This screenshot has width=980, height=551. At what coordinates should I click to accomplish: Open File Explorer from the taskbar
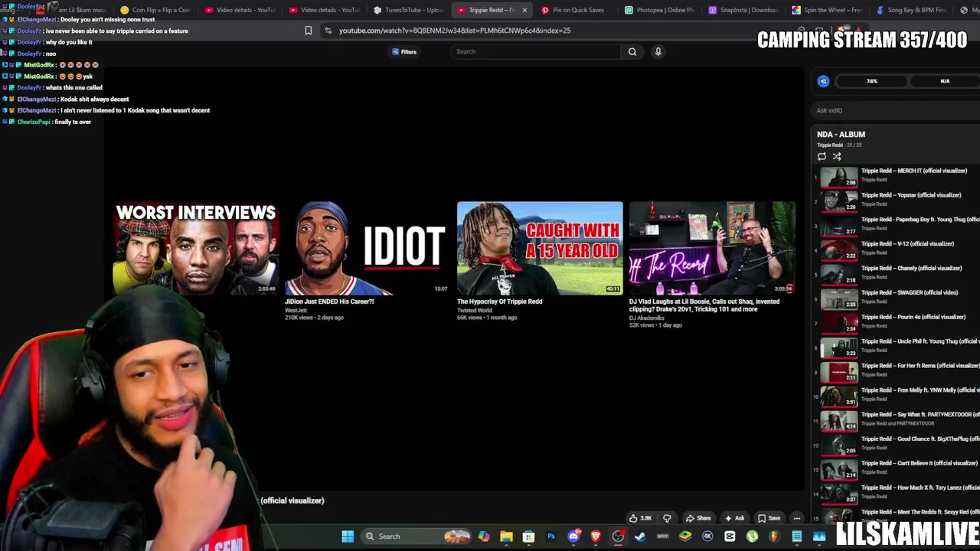(506, 536)
